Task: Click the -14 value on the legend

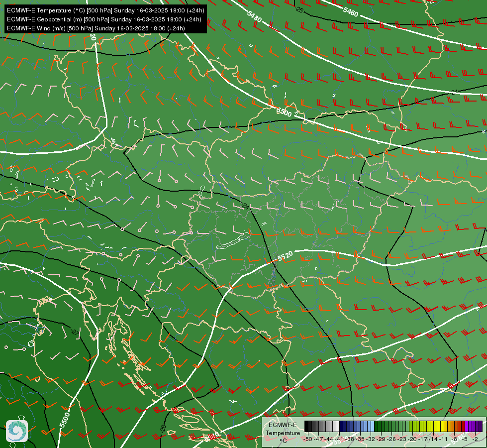Action: point(433,440)
